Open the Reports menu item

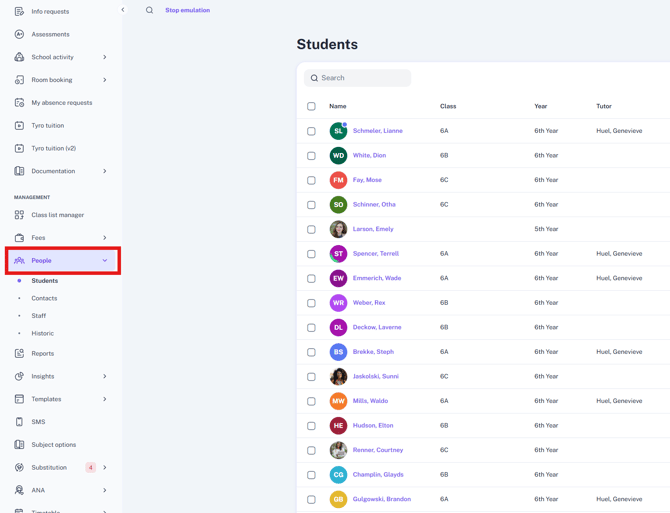coord(43,353)
